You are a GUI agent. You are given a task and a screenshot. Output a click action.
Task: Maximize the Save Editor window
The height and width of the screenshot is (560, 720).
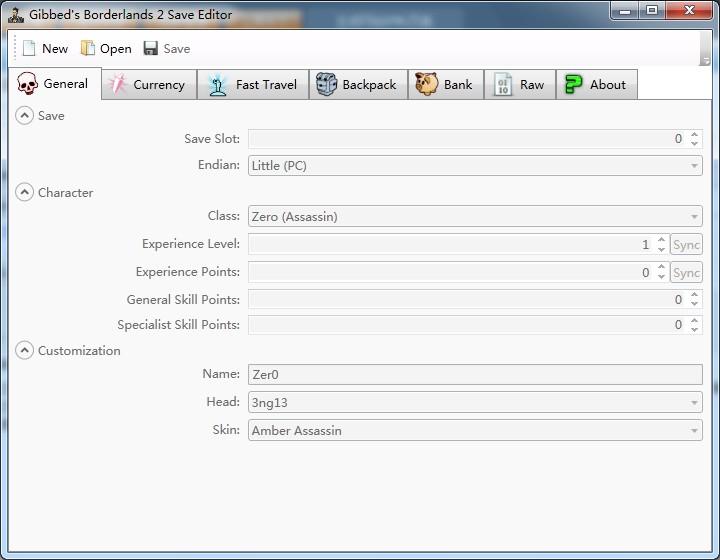pyautogui.click(x=652, y=11)
